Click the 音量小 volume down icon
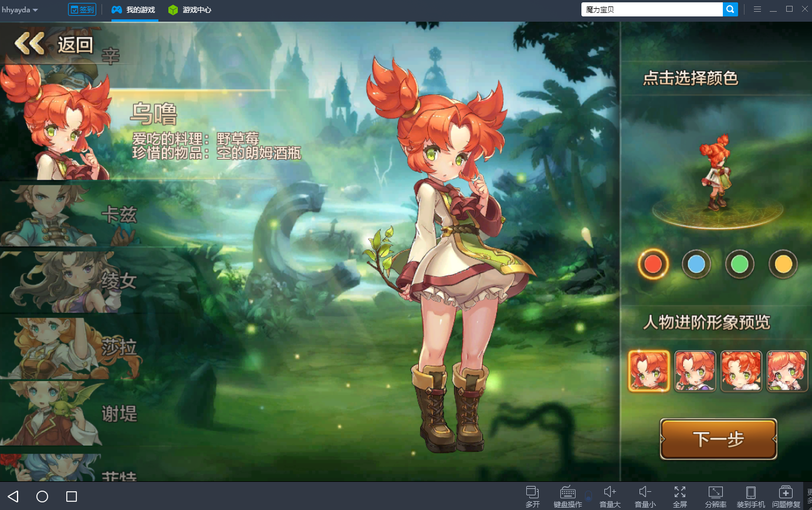This screenshot has height=510, width=812. (645, 496)
